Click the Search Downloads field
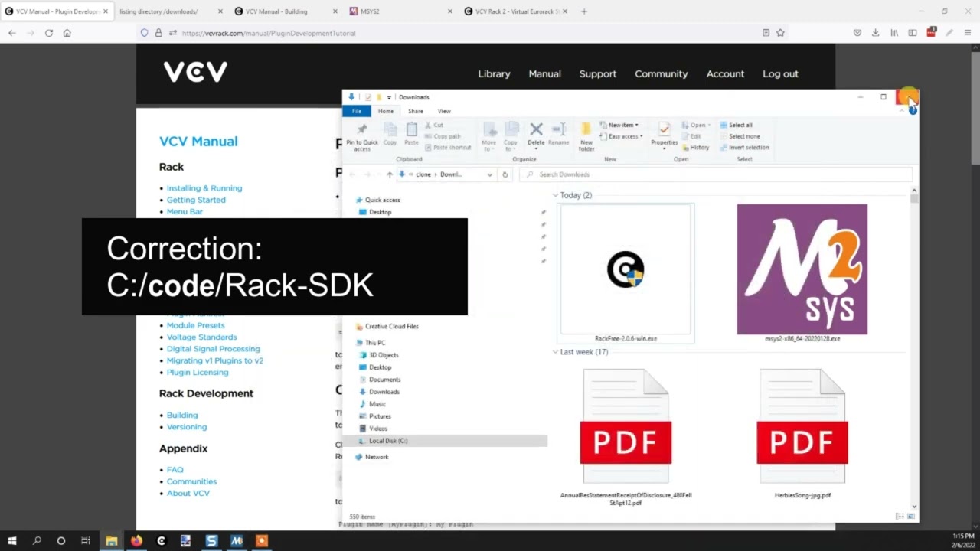The height and width of the screenshot is (551, 980). [716, 174]
